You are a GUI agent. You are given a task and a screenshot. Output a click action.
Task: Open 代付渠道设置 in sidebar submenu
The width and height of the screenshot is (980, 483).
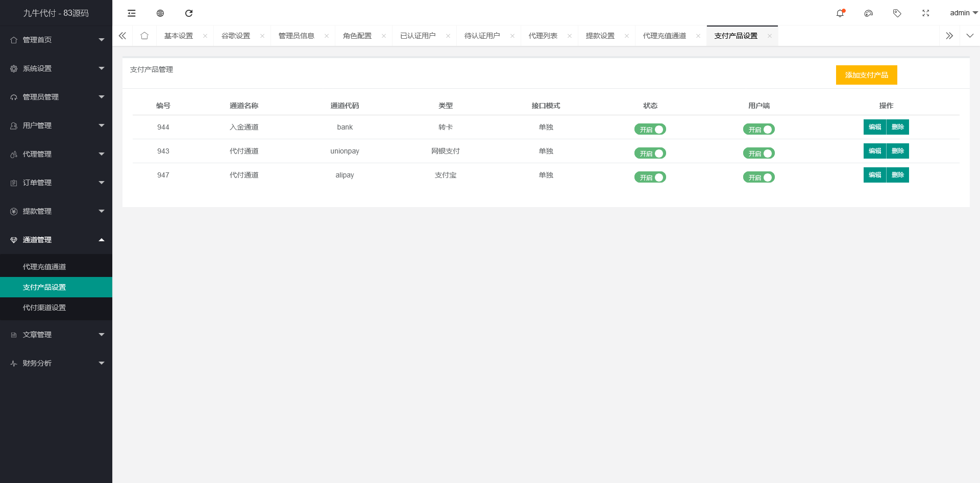(x=44, y=308)
